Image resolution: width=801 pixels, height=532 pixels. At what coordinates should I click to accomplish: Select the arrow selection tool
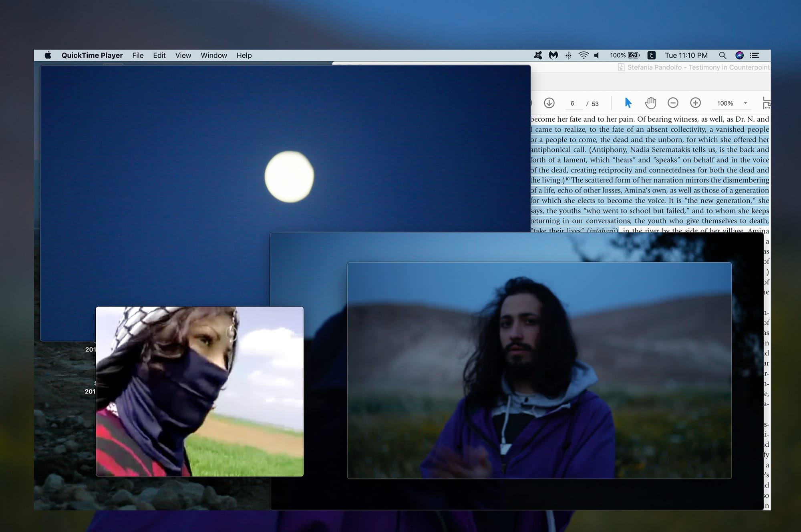(x=628, y=103)
